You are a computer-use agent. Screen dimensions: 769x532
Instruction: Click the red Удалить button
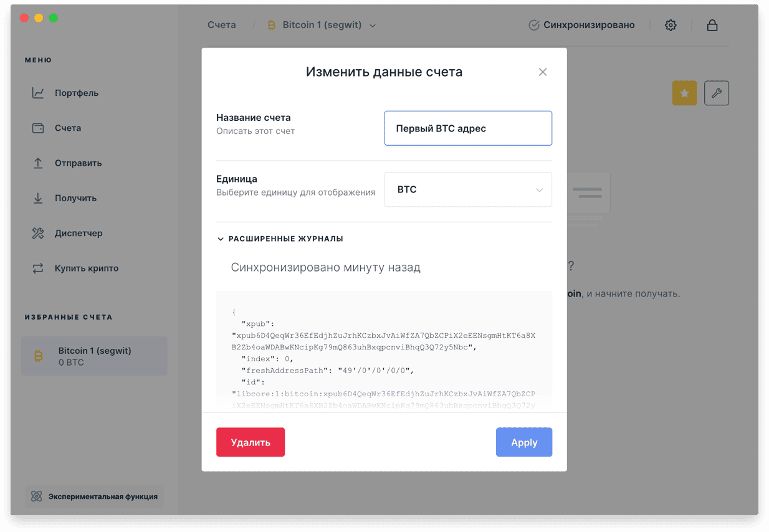pyautogui.click(x=251, y=442)
